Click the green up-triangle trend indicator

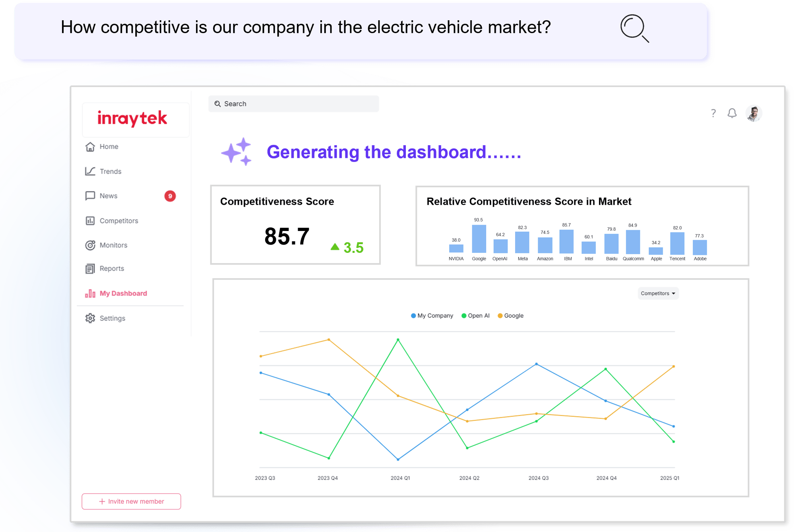click(x=335, y=247)
